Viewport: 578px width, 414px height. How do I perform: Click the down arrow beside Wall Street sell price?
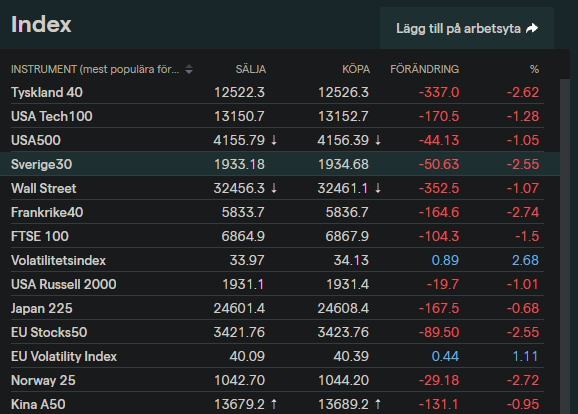tap(274, 188)
